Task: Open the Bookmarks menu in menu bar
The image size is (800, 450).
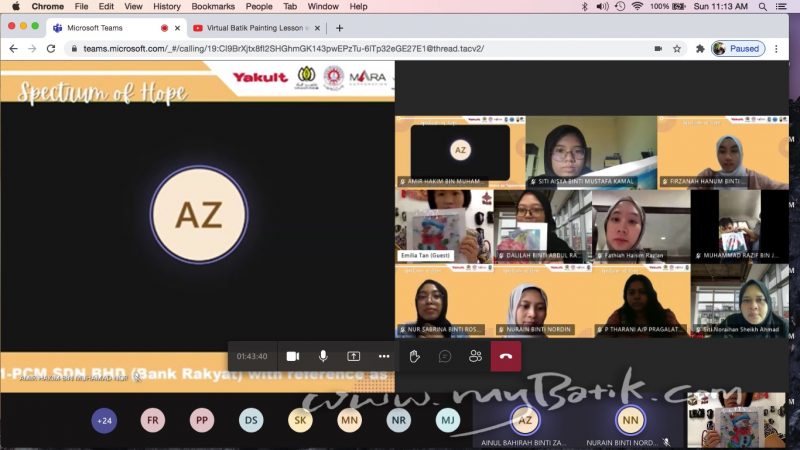Action: click(212, 6)
